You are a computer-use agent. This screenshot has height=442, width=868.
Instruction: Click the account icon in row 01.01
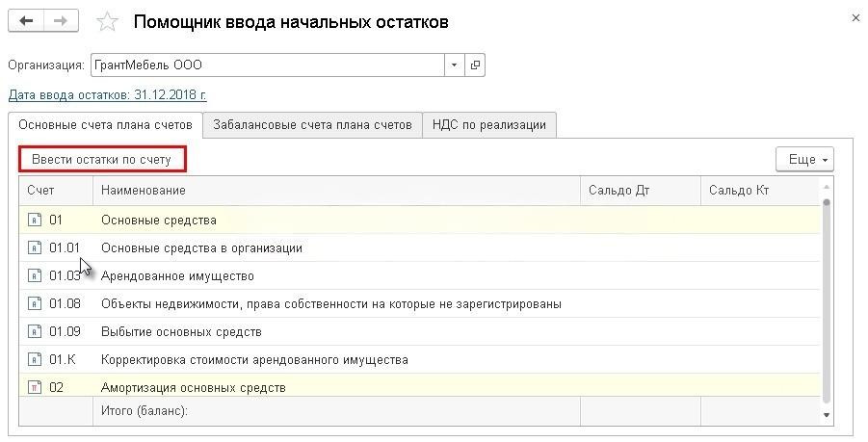click(x=35, y=247)
